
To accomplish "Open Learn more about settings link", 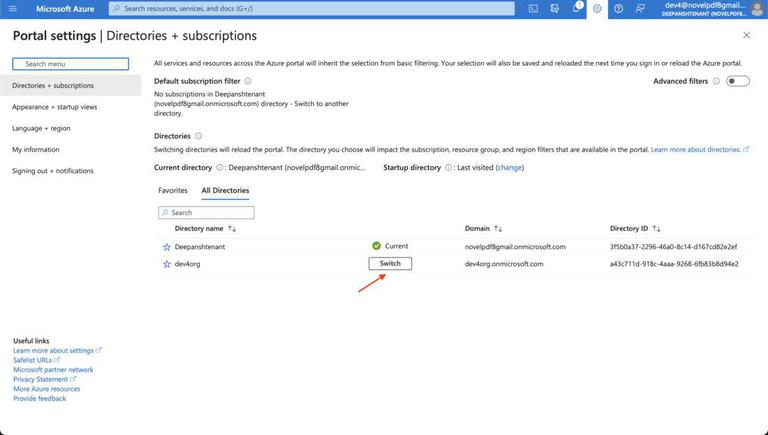I will (x=57, y=351).
